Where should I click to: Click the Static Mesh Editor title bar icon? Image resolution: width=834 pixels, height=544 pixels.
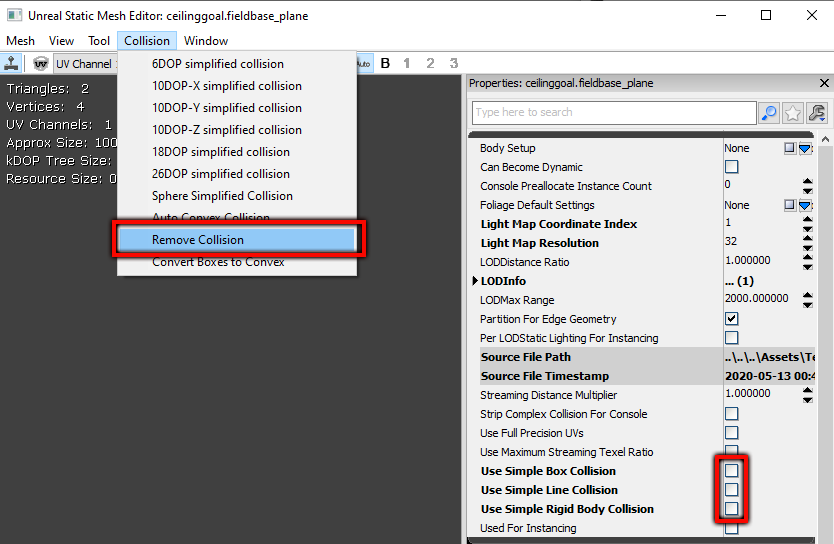click(x=14, y=15)
